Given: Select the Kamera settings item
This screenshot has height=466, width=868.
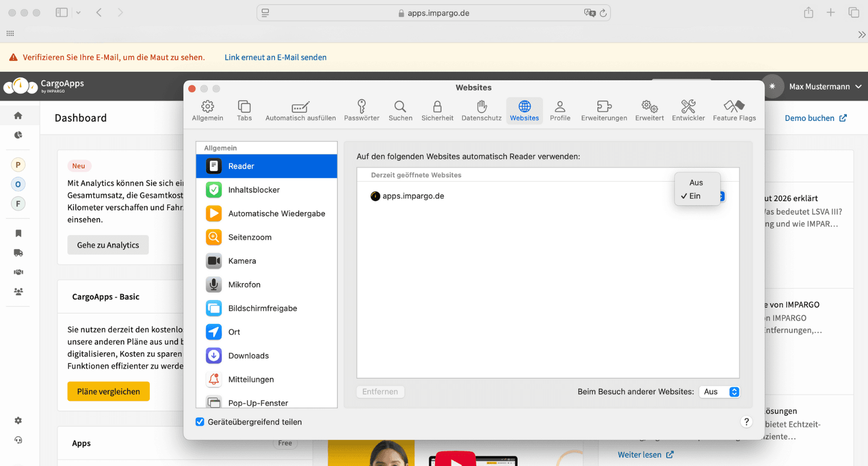Looking at the screenshot, I should coord(266,261).
